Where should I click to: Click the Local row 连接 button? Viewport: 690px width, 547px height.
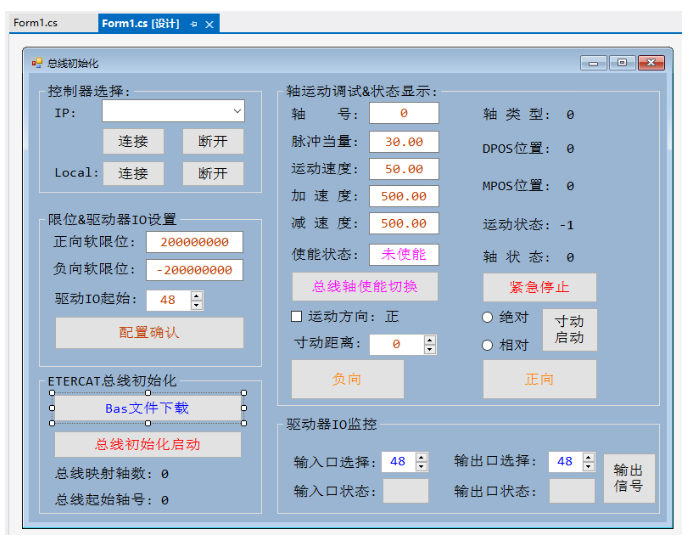pos(133,173)
